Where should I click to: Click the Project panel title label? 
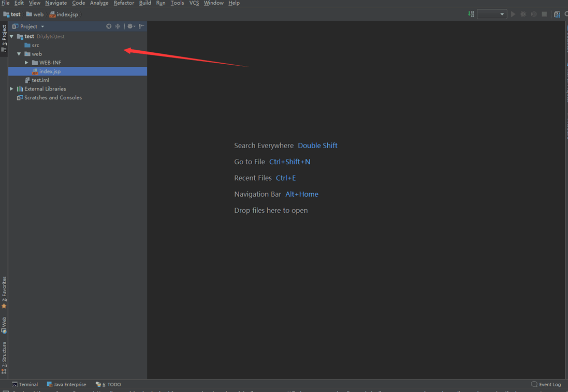click(x=28, y=26)
